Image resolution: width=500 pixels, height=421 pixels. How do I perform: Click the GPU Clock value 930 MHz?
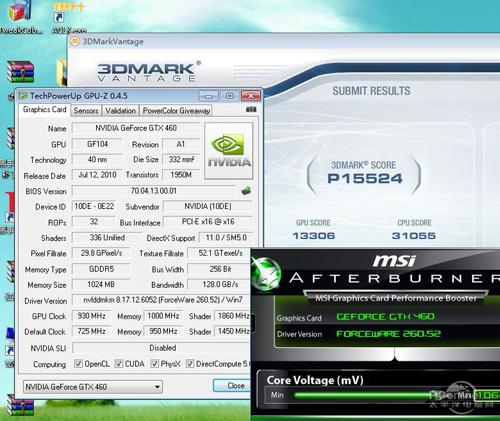(x=91, y=316)
